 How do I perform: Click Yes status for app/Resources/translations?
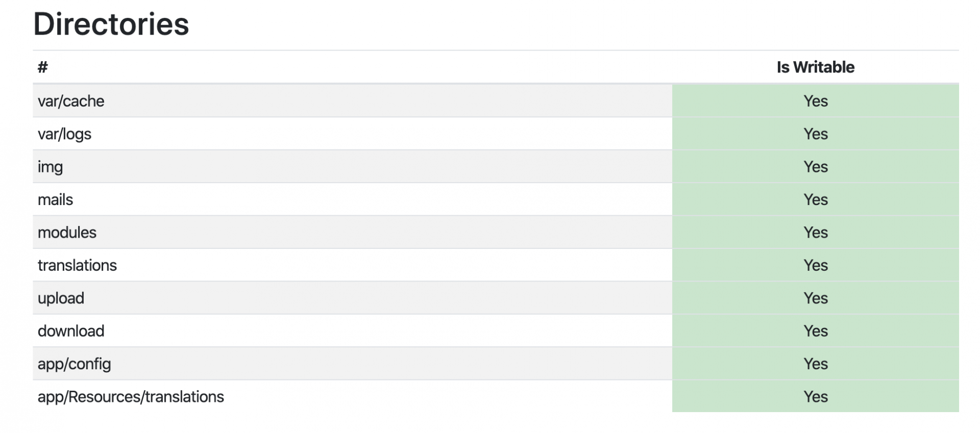click(x=815, y=397)
